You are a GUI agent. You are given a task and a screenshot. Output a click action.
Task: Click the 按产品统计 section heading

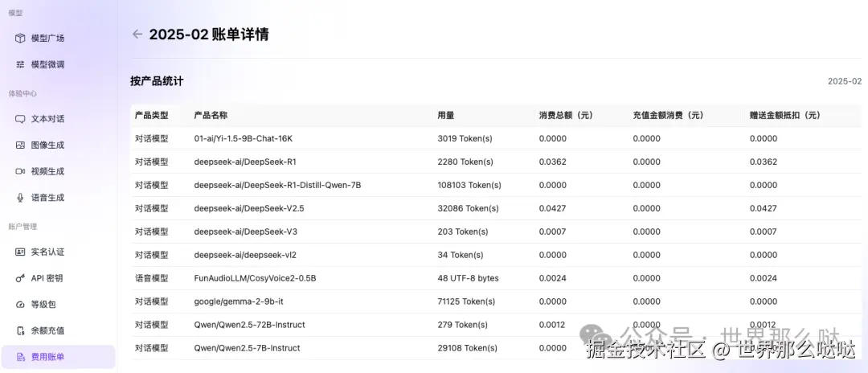[157, 81]
